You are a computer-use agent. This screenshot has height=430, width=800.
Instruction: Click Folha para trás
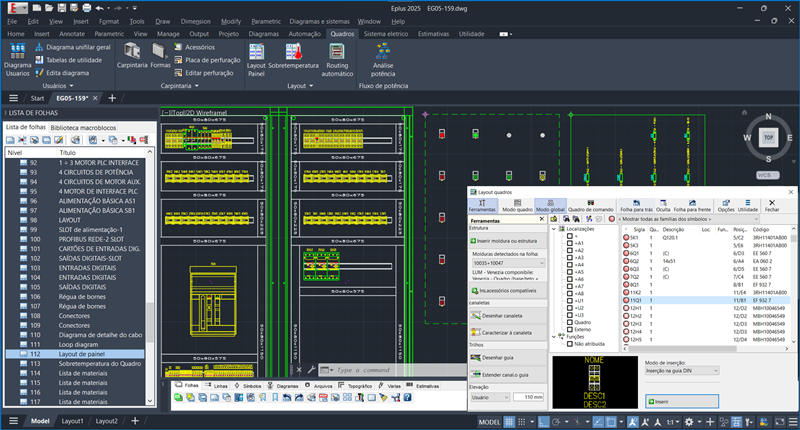click(x=636, y=206)
